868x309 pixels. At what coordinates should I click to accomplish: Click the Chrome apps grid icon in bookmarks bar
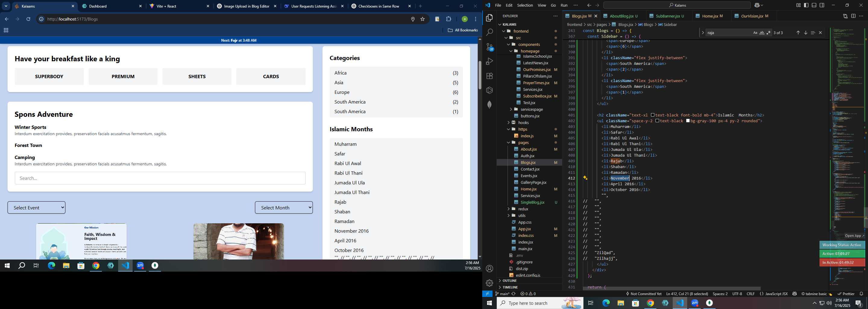tap(6, 30)
